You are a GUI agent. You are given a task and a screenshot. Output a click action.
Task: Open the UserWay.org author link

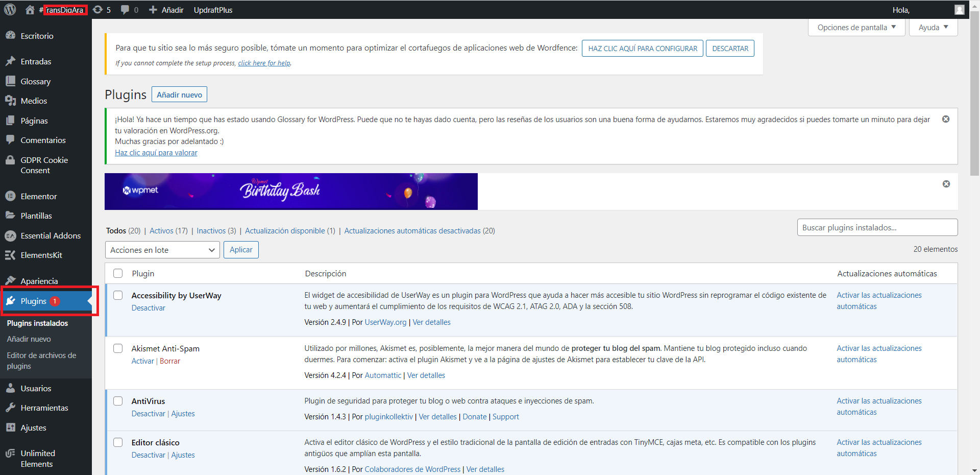[x=385, y=322]
